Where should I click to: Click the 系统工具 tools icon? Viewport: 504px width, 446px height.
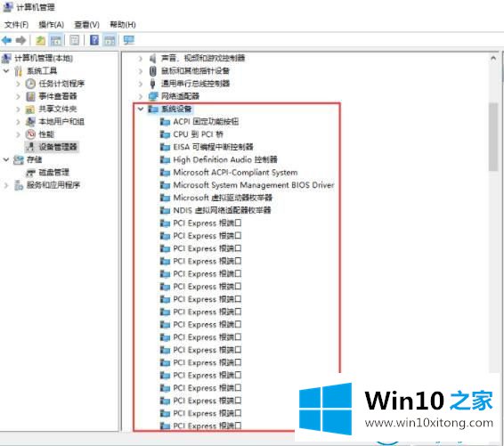[19, 71]
